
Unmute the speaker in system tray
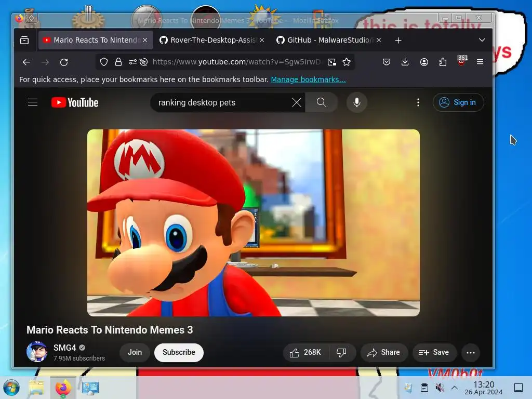point(440,388)
